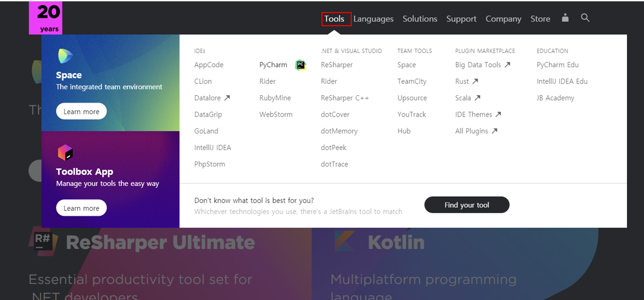This screenshot has width=644, height=300.
Task: Open the WebStorm link
Action: coord(276,115)
